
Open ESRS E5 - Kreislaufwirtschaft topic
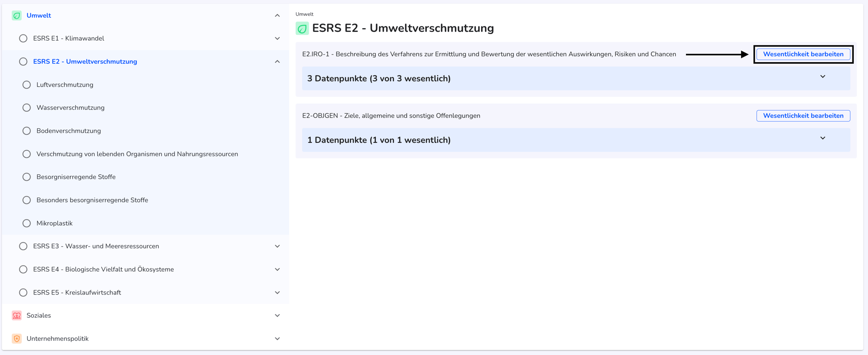(x=77, y=292)
